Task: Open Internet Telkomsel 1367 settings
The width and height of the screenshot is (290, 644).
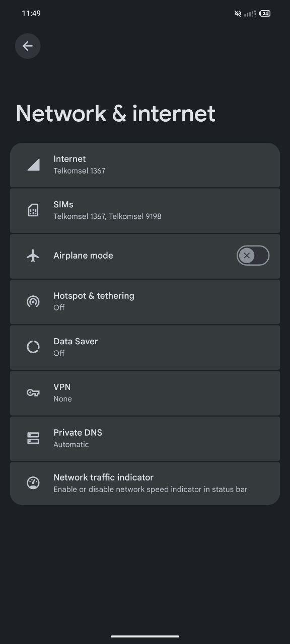Action: click(x=145, y=165)
